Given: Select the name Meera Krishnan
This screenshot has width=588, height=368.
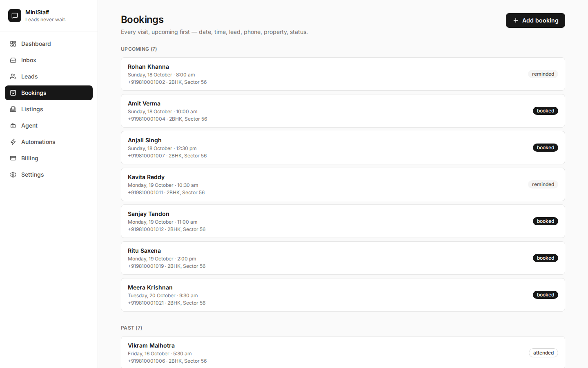Looking at the screenshot, I should pos(150,287).
